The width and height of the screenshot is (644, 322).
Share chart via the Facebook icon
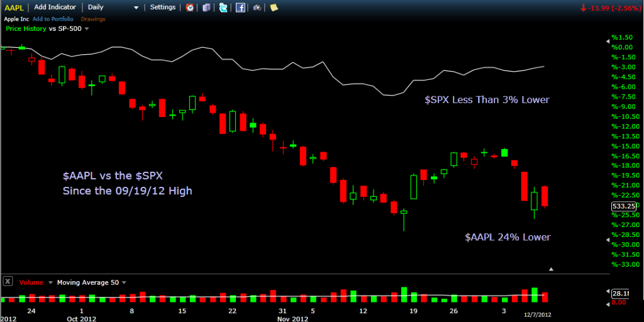(x=240, y=8)
